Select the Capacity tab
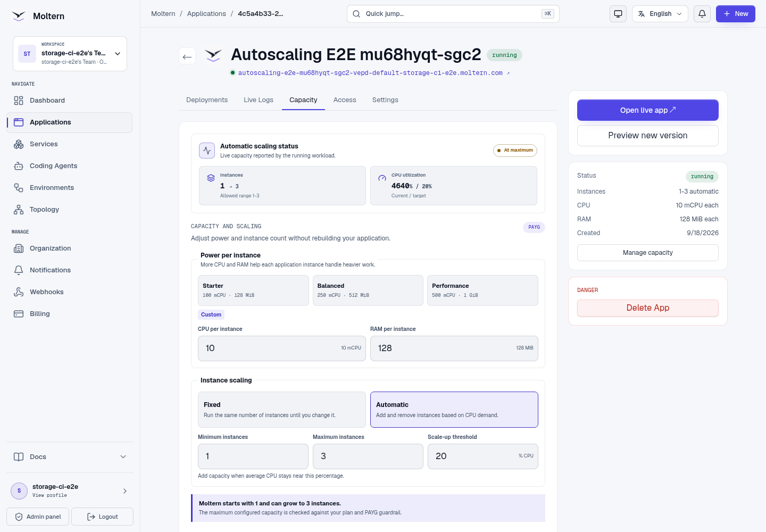The height and width of the screenshot is (532, 766). click(303, 100)
